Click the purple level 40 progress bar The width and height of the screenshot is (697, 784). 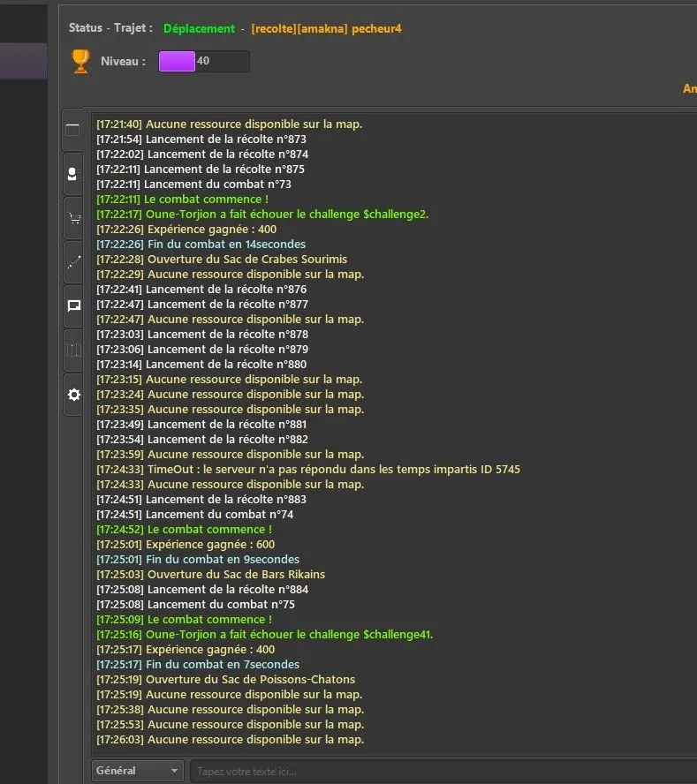(204, 62)
